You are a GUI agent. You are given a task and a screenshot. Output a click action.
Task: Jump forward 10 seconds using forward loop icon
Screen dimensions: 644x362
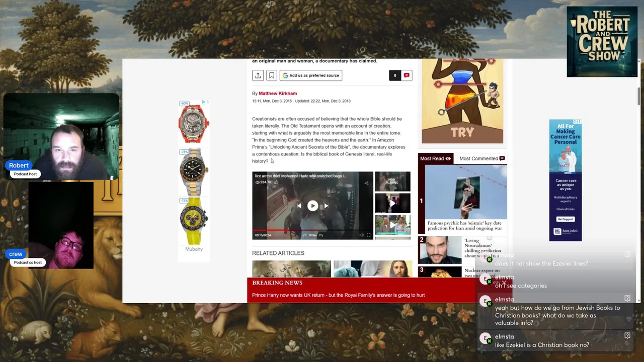coord(321,235)
